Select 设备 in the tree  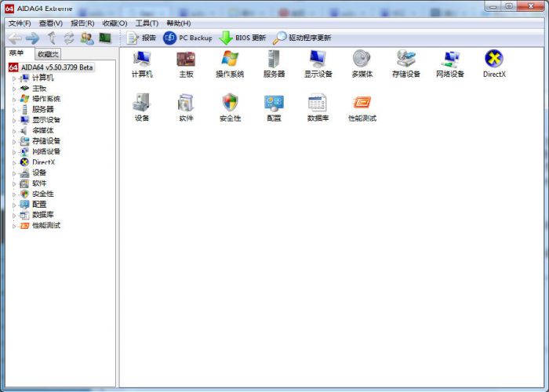(39, 172)
